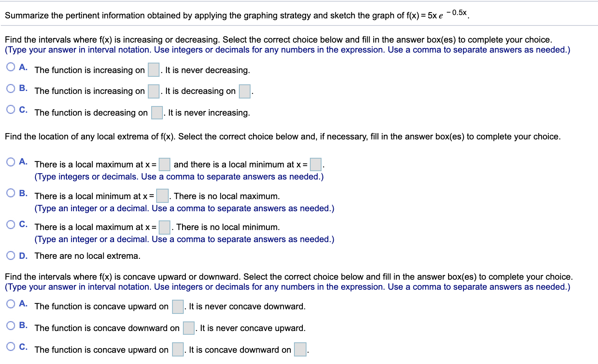Select choice B with increasing and decreasing intervals
The height and width of the screenshot is (364, 598).
[x=10, y=88]
